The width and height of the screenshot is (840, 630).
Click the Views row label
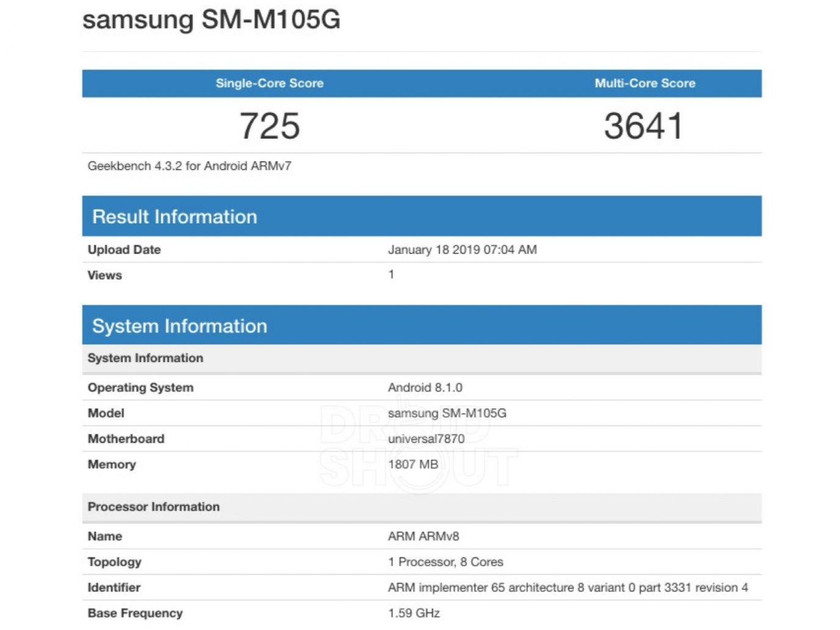tap(104, 275)
